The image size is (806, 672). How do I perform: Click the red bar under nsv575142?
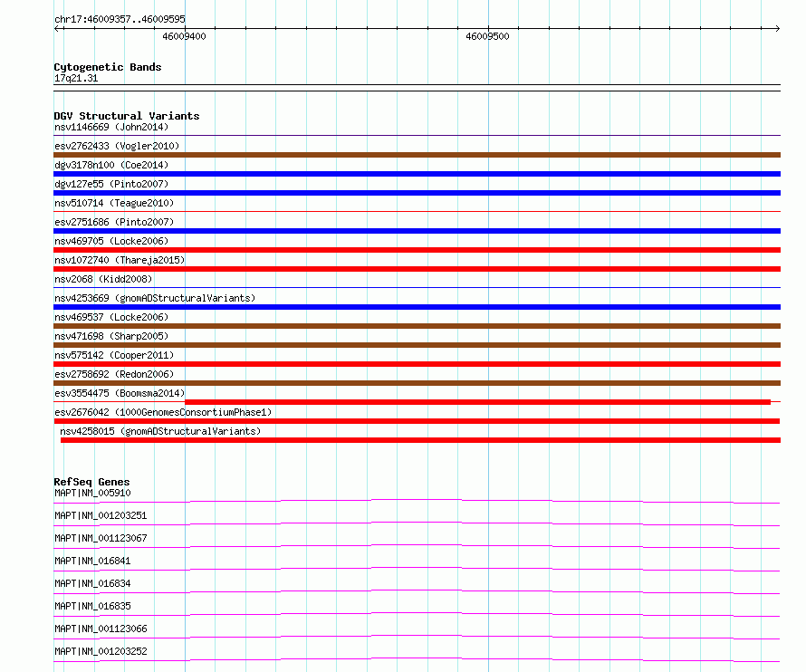(417, 364)
